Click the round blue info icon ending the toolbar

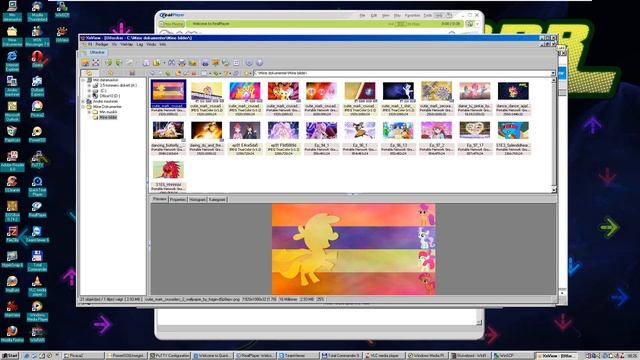[259, 62]
